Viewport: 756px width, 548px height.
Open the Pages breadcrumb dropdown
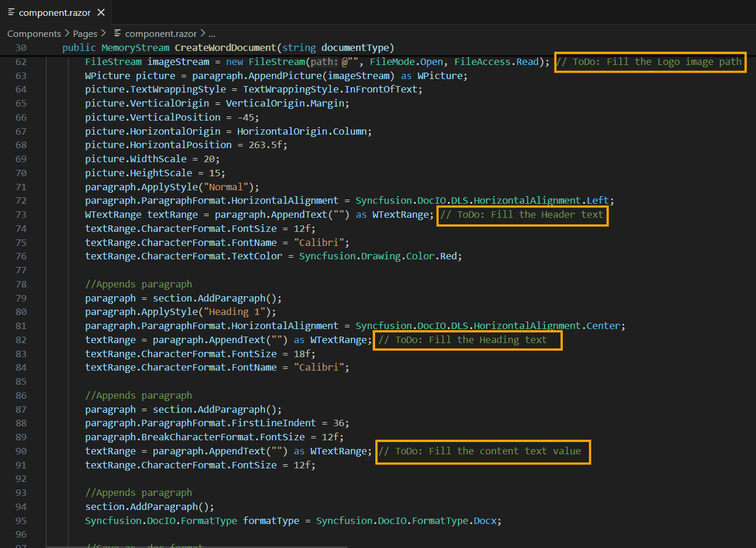coord(85,33)
